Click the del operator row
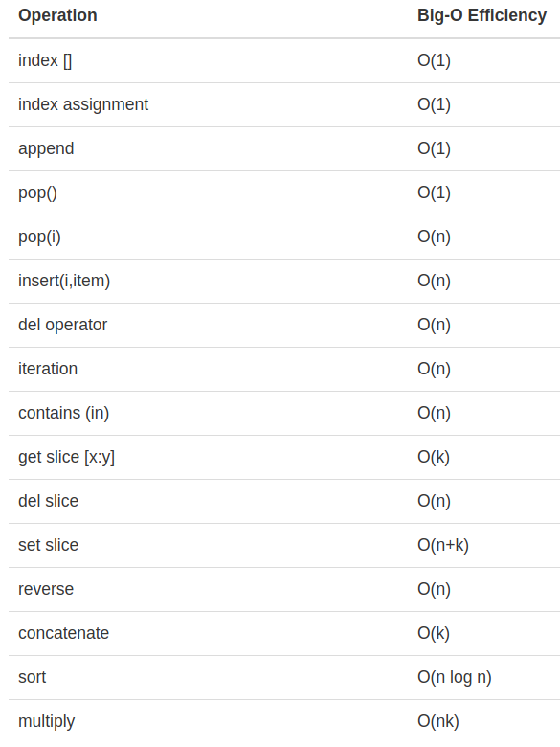Viewport: 560px width, 747px height. coord(284,325)
